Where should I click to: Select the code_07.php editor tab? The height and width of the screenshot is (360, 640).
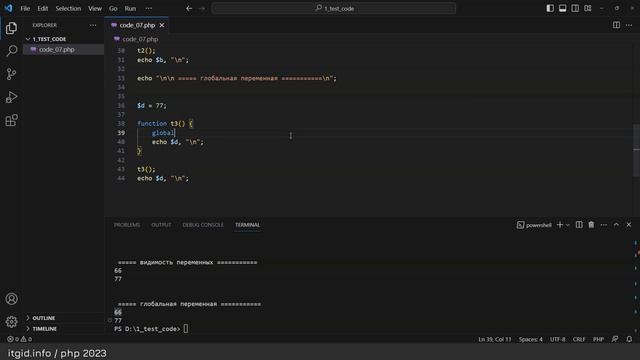137,25
